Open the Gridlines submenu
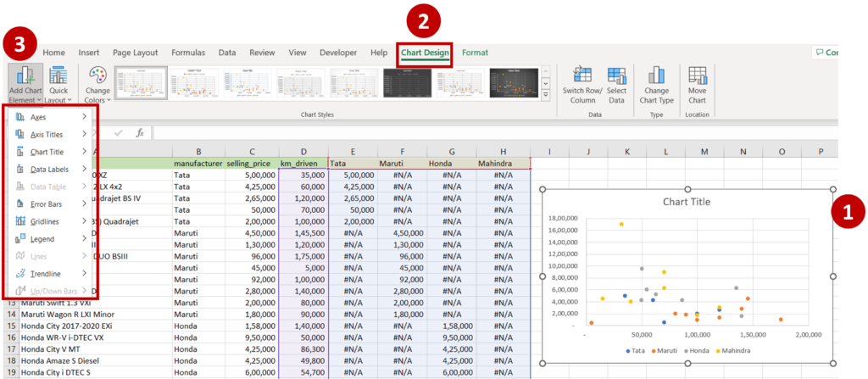The height and width of the screenshot is (379, 868). [x=51, y=221]
